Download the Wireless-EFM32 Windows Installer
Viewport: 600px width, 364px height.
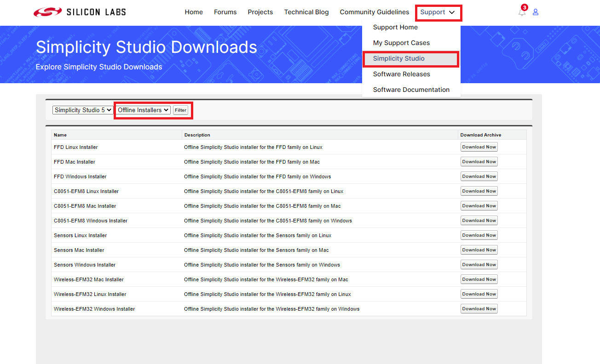(479, 309)
